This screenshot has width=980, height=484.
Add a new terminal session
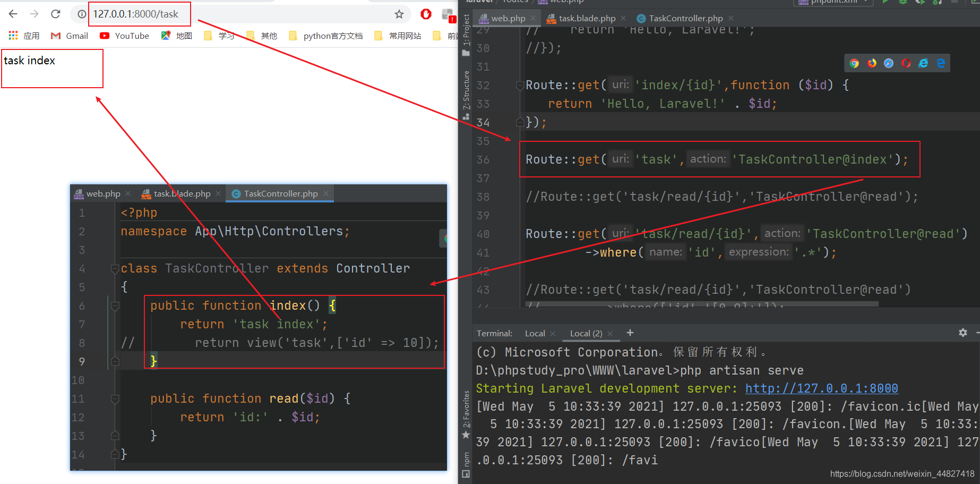(630, 333)
